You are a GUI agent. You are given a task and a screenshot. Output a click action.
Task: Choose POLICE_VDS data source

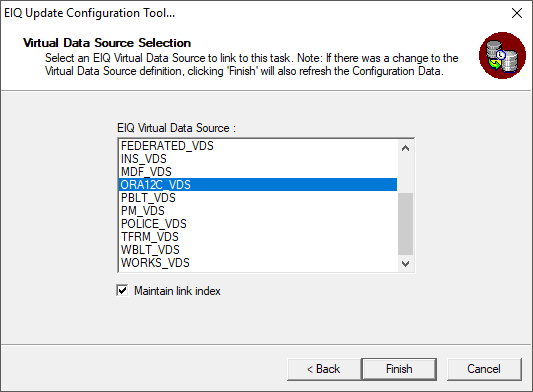258,224
